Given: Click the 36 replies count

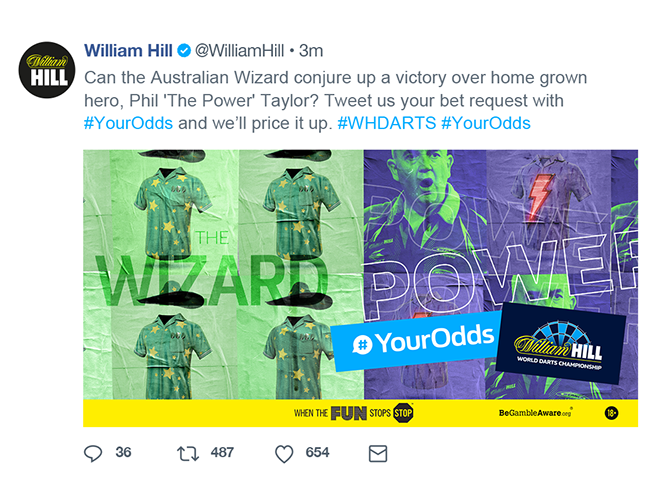Looking at the screenshot, I should tap(123, 452).
